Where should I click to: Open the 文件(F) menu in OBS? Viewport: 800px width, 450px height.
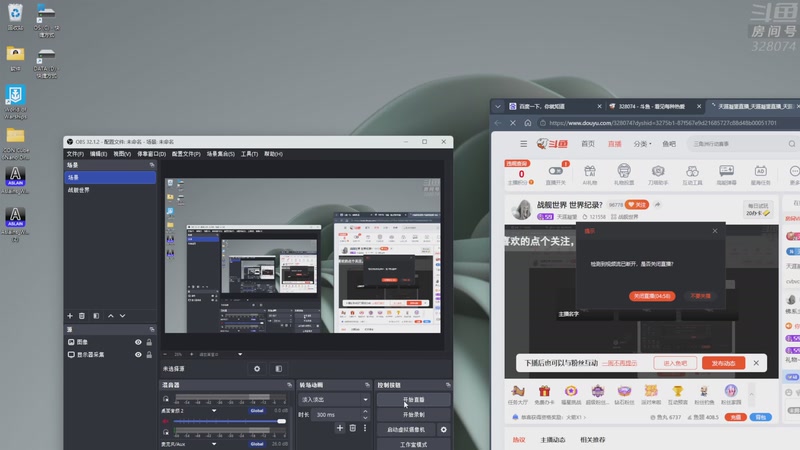click(75, 154)
